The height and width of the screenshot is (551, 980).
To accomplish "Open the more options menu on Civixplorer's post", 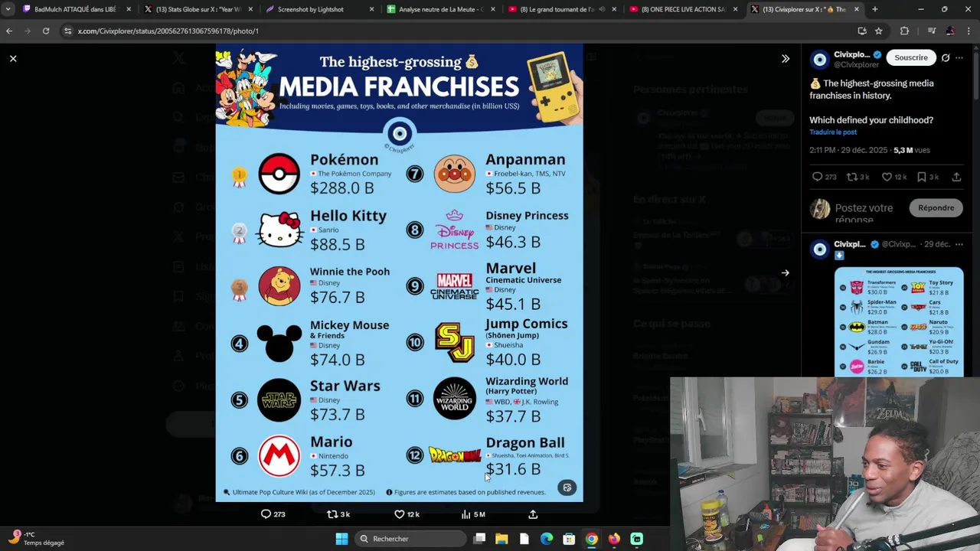I will click(959, 57).
